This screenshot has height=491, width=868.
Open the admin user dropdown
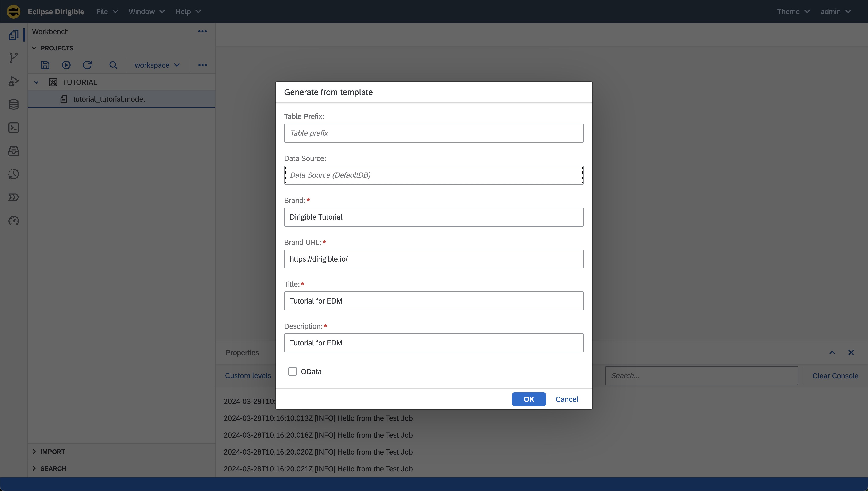click(836, 11)
